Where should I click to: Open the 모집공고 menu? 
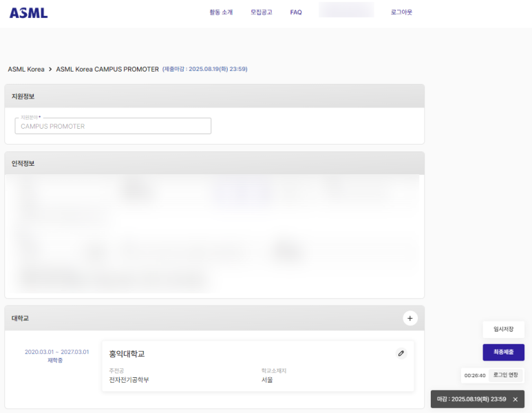262,12
